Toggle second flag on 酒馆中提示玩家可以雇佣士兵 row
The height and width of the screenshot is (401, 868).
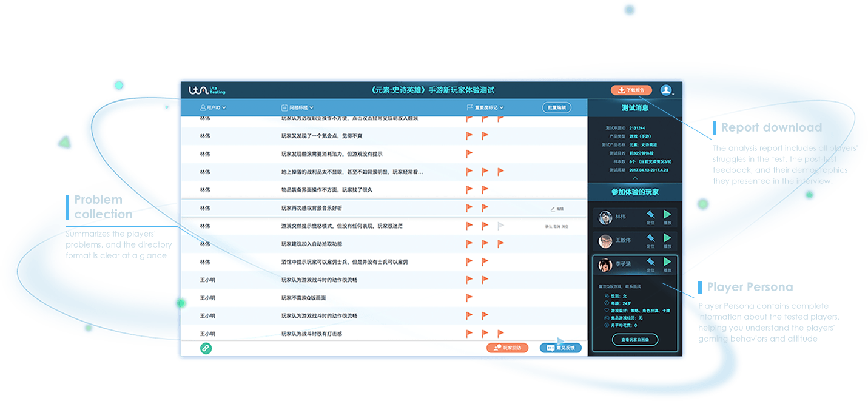pyautogui.click(x=485, y=262)
